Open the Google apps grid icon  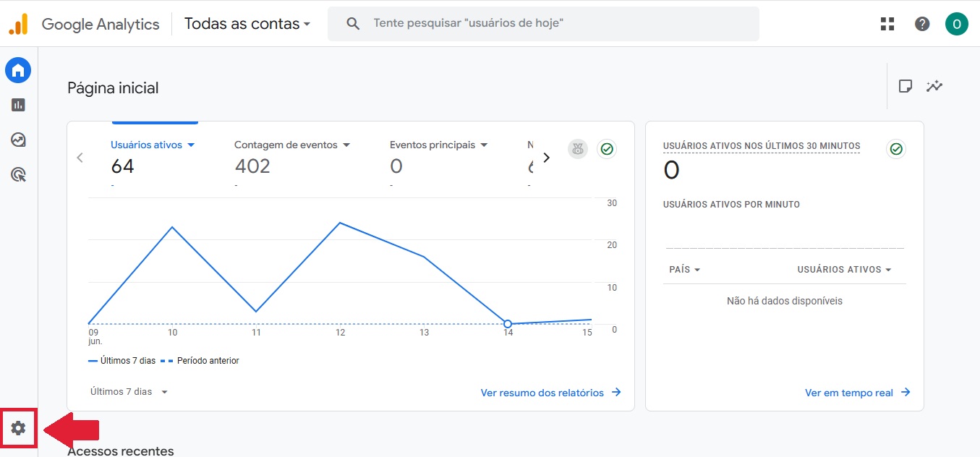point(887,24)
